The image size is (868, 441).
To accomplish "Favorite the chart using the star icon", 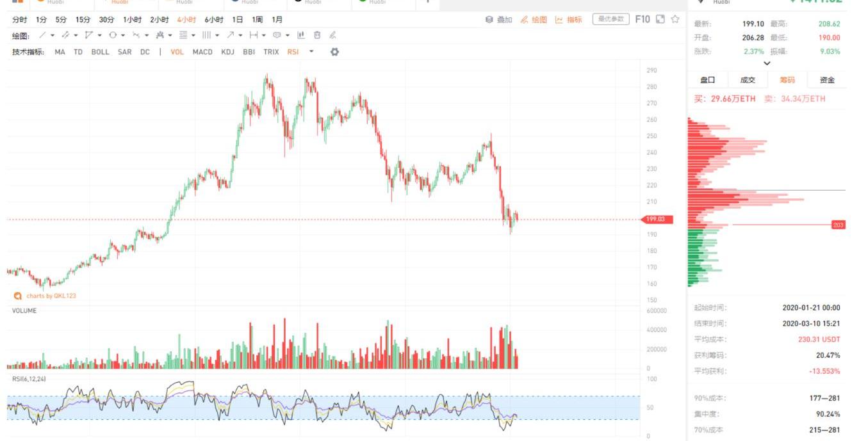I will tap(675, 19).
